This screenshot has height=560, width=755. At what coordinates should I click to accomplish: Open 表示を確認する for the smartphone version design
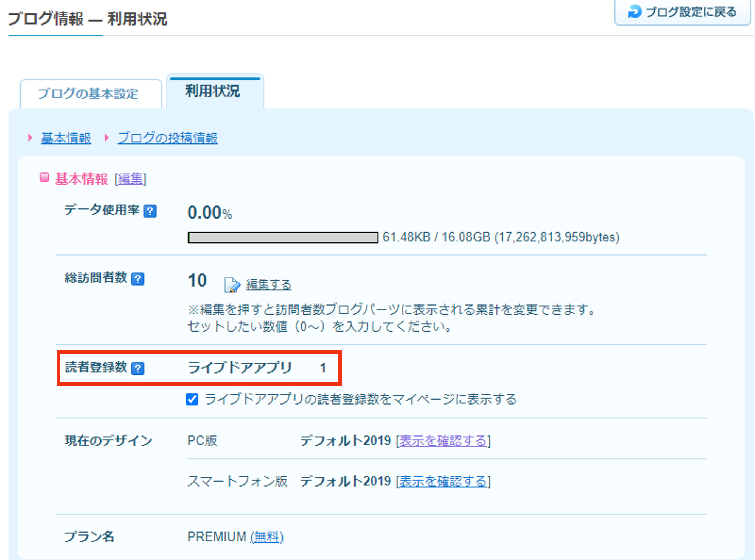click(443, 481)
